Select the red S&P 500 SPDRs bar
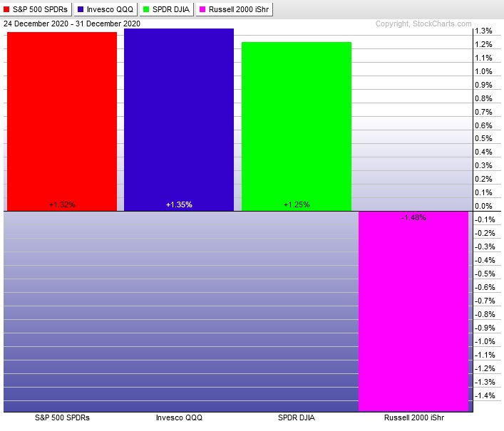 point(62,121)
